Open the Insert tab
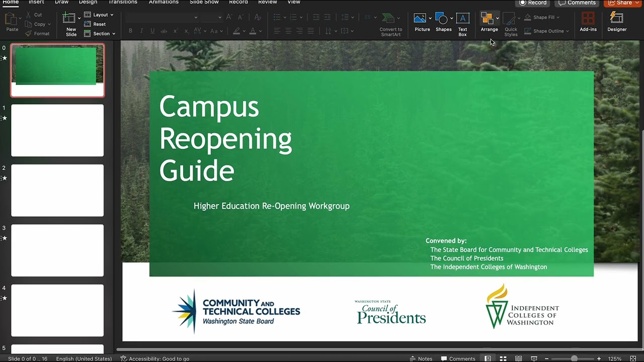The height and width of the screenshot is (362, 644). (36, 3)
